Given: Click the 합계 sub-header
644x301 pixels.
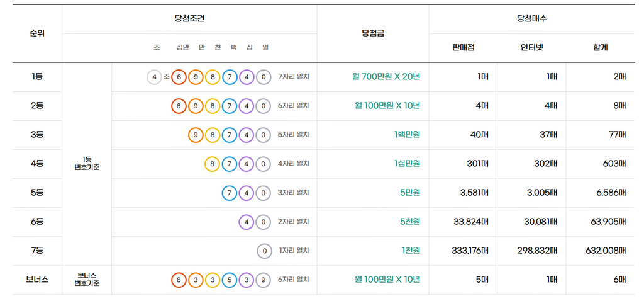Looking at the screenshot, I should 601,48.
